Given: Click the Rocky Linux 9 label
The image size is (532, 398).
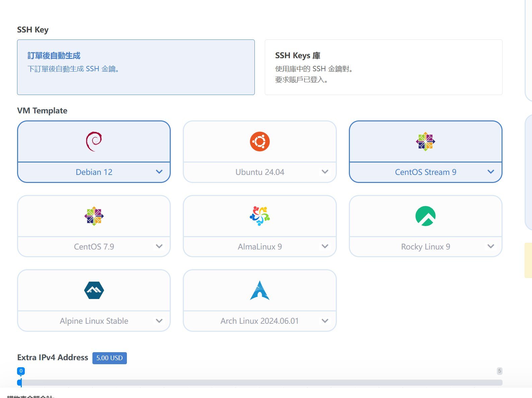Looking at the screenshot, I should pos(426,247).
